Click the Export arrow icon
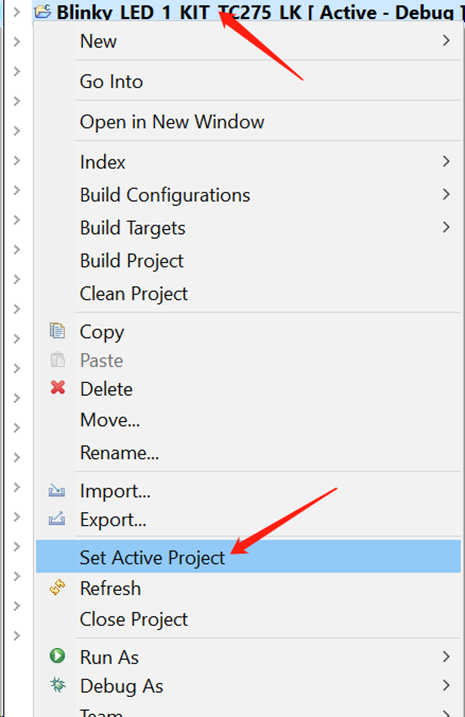 pos(57,519)
